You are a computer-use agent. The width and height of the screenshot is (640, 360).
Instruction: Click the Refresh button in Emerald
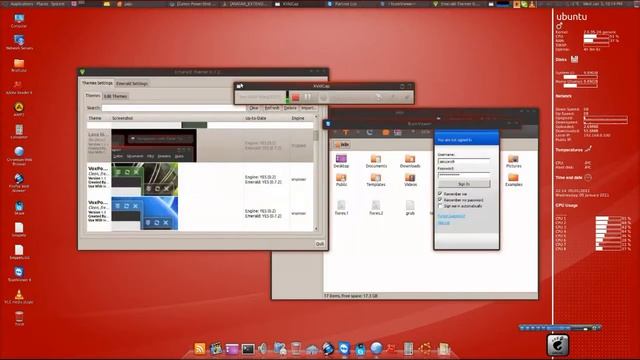coord(272,108)
